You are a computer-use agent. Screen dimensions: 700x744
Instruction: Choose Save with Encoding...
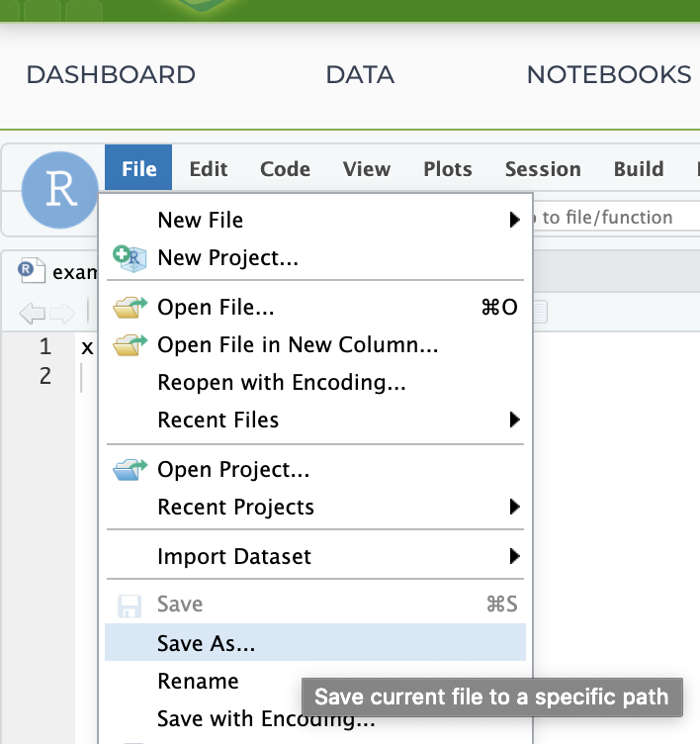tap(266, 719)
